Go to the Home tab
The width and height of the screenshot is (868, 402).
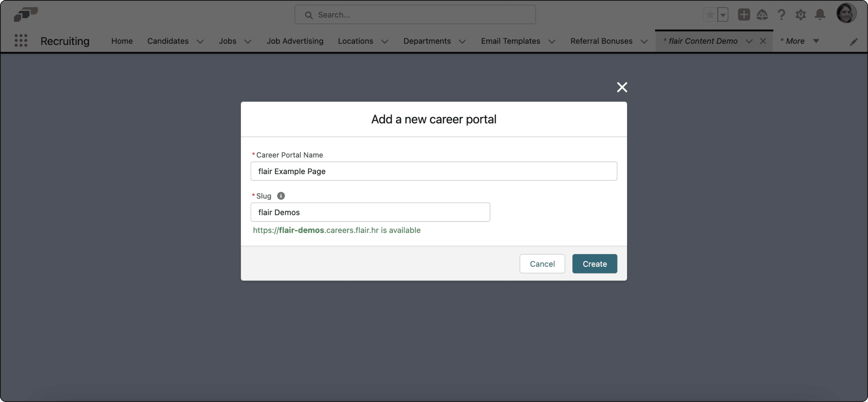122,41
